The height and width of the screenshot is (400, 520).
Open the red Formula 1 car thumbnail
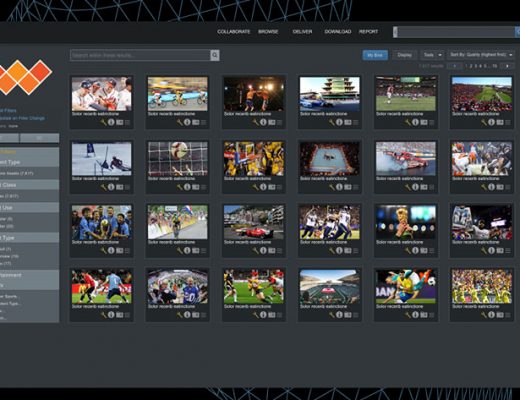click(254, 222)
